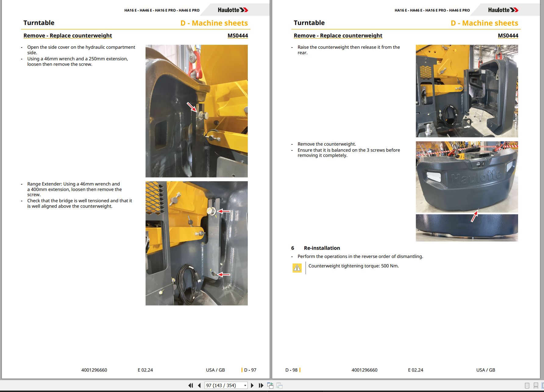
Task: Go to the first page of the document
Action: click(191, 385)
